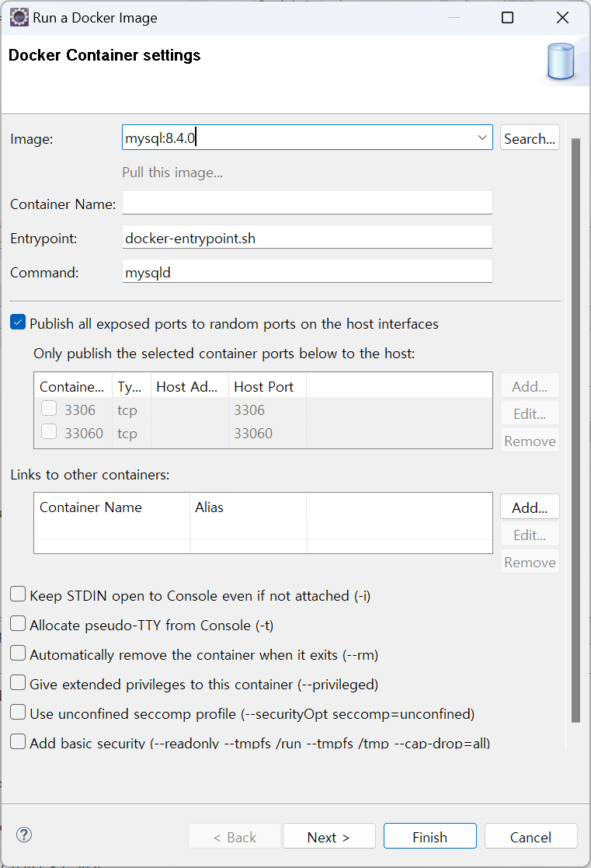The width and height of the screenshot is (591, 868).
Task: Click the vertical scrollbar on the right
Action: (x=575, y=427)
